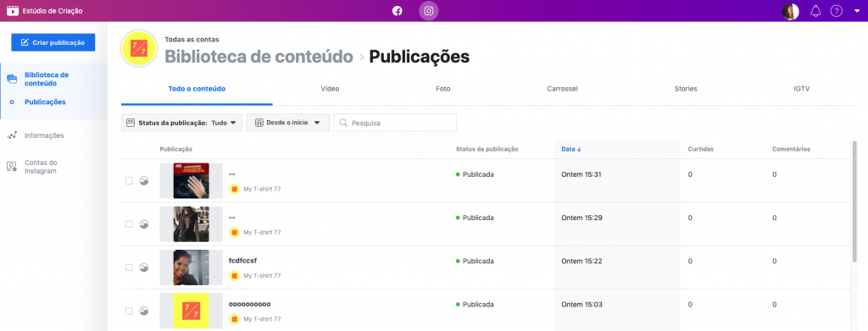Open the notifications bell
This screenshot has height=331, width=868.
tap(815, 11)
